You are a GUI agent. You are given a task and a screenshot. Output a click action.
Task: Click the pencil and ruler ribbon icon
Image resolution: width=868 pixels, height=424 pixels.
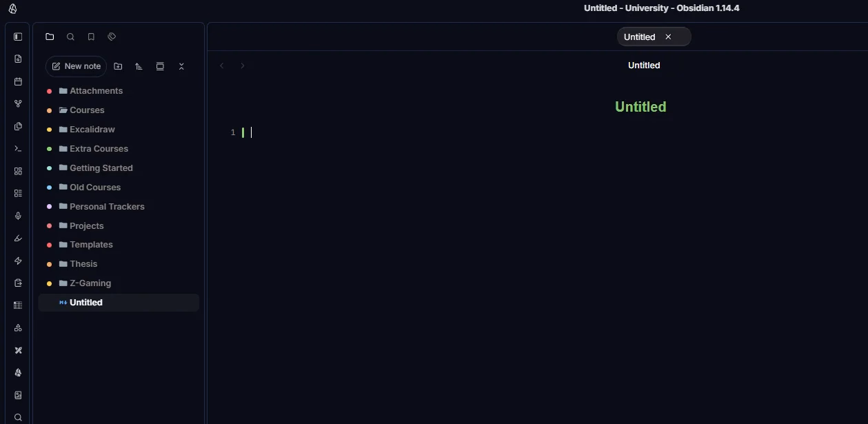pos(18,350)
